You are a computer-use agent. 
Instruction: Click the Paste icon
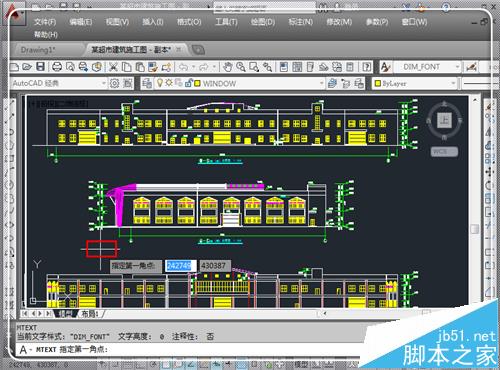pyautogui.click(x=140, y=67)
